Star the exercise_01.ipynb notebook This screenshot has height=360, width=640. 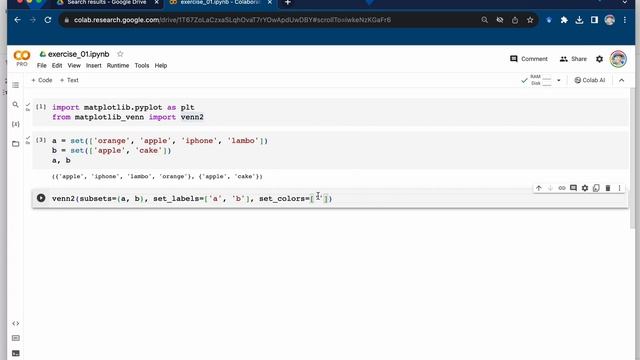coord(120,54)
